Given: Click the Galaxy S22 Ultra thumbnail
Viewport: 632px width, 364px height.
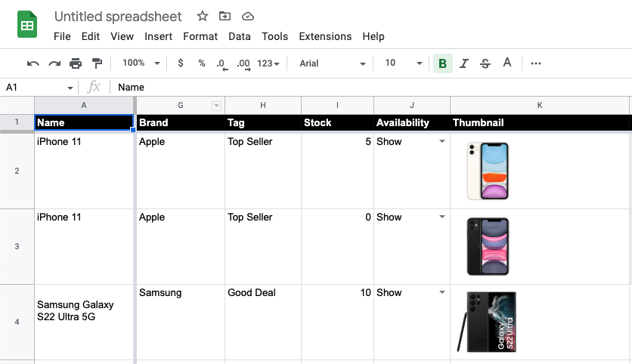Looking at the screenshot, I should click(x=487, y=322).
